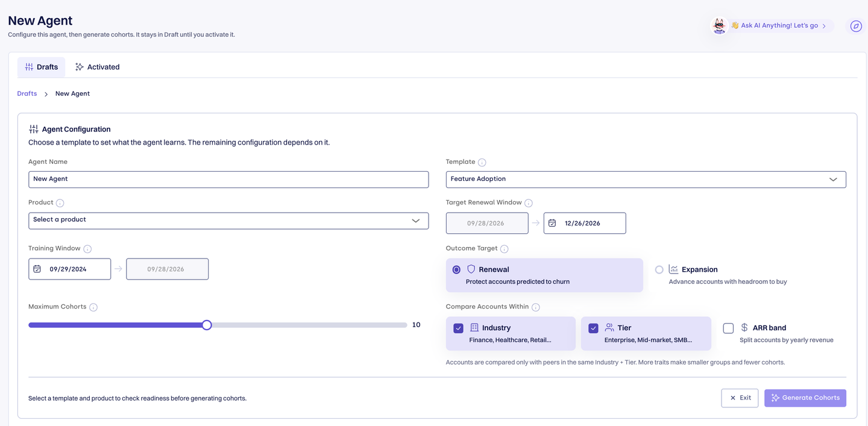Click the sliders icon on the Drafts tab

pyautogui.click(x=29, y=67)
